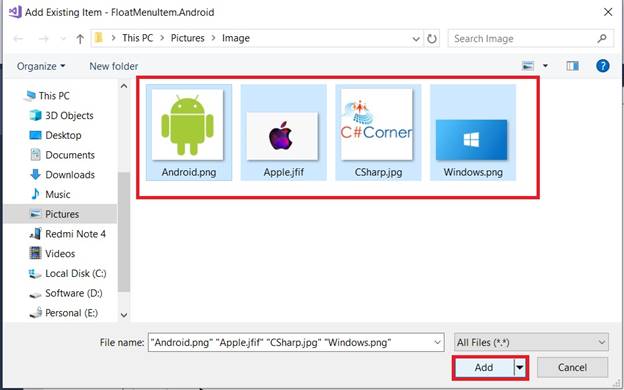Select the Windows.png thumbnail
Screen dimensions: 624x390
(x=472, y=140)
